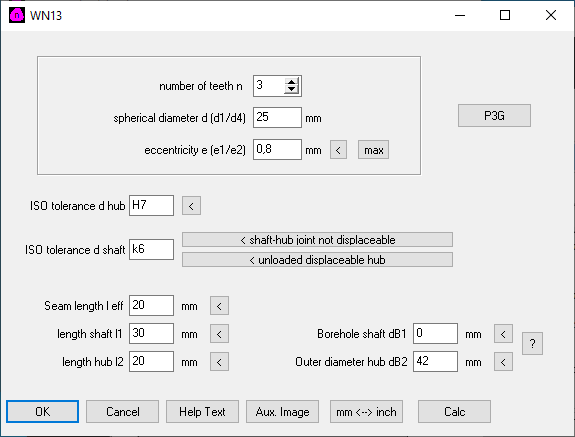The image size is (575, 437).
Task: Click the '<' button next to Outer diameter hub dB2
Action: (x=503, y=362)
